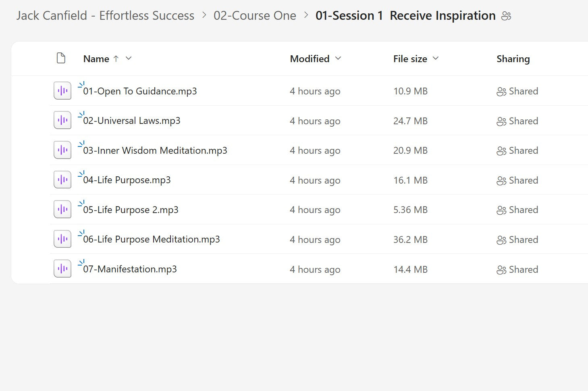Click the people icon next to Session 1 title
The image size is (588, 391).
[x=507, y=15]
